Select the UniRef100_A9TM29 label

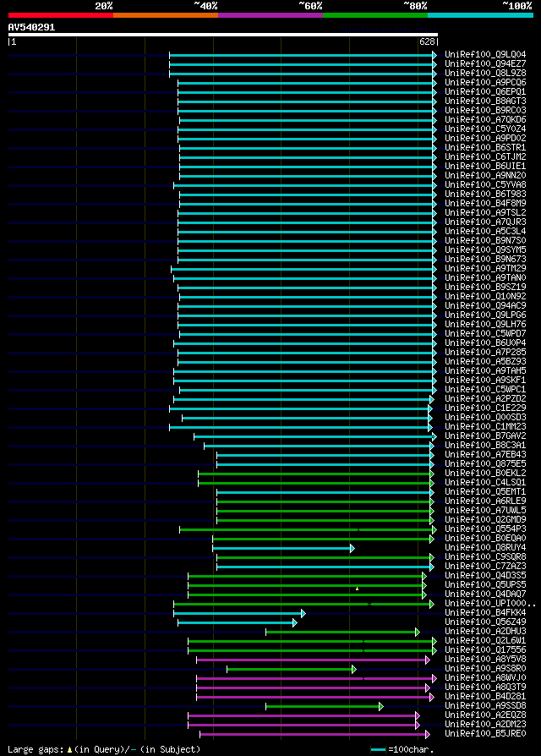point(485,268)
